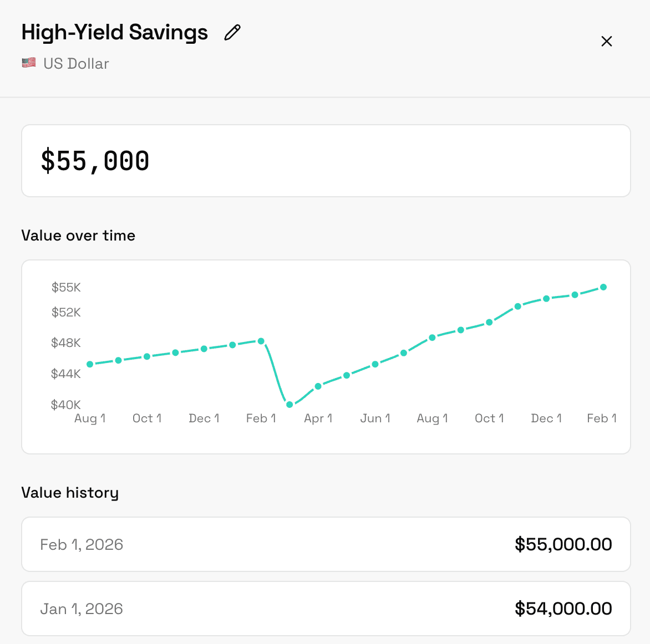Click the lowest data point after Feb 1
This screenshot has height=644, width=650.
pos(290,405)
